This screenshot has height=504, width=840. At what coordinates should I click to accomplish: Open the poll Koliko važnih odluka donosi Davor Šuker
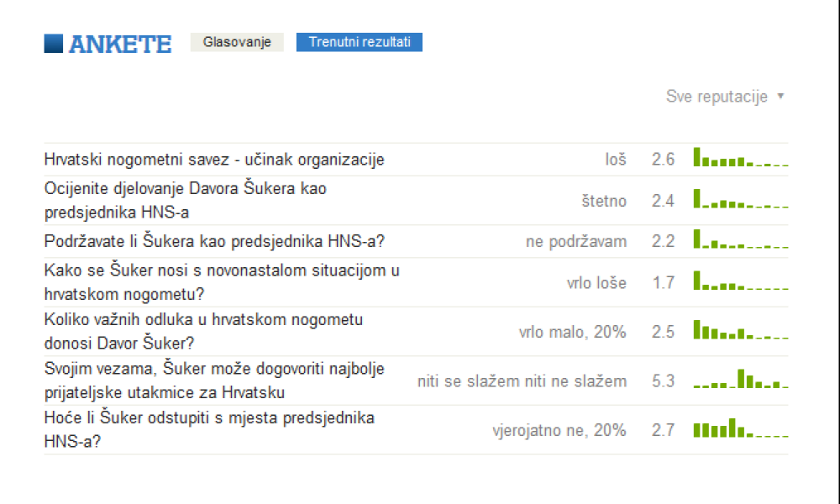pos(203,332)
